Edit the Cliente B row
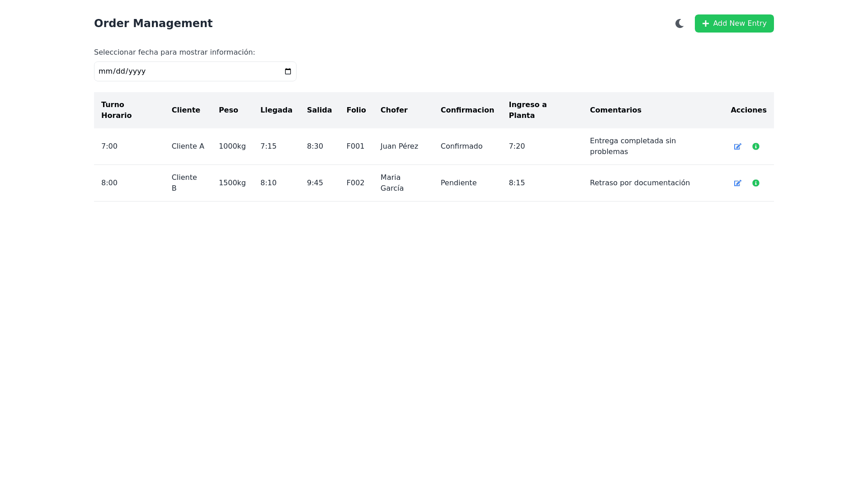The height and width of the screenshot is (488, 868). 737,183
